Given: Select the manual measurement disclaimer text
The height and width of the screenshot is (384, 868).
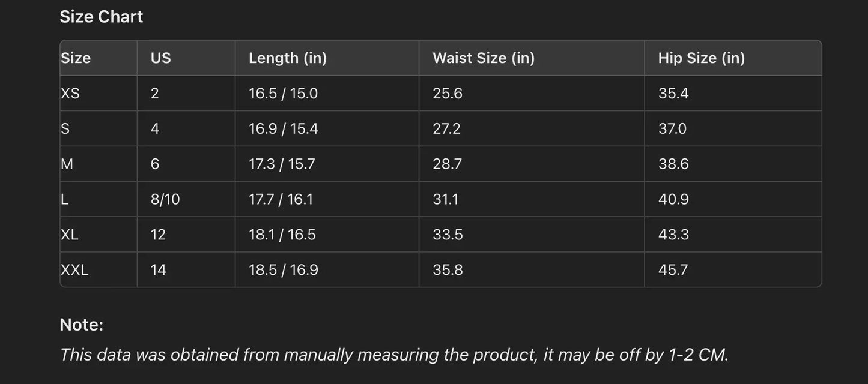Looking at the screenshot, I should tap(394, 355).
